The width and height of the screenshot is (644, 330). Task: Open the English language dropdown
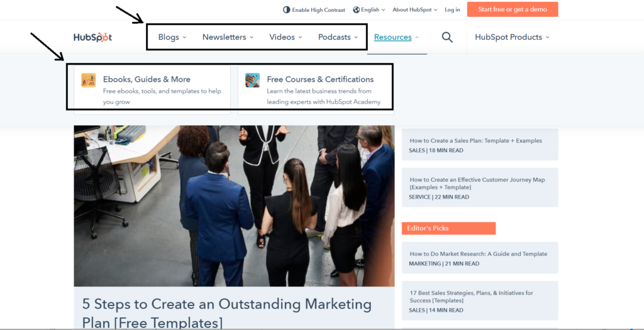click(369, 10)
